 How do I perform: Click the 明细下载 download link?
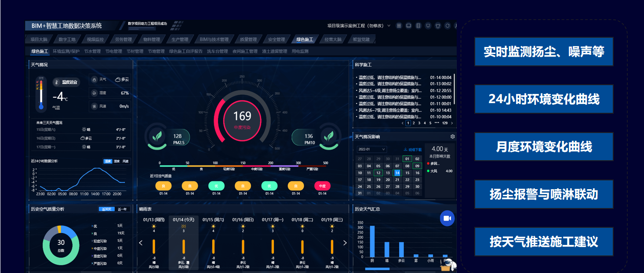pos(412,150)
